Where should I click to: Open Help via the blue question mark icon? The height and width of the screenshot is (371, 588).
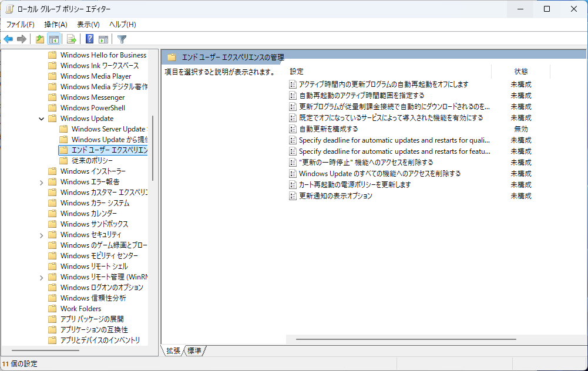(89, 39)
